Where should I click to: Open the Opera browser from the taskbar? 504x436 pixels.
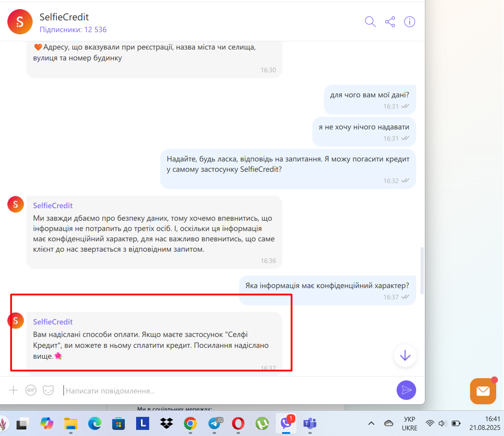click(x=238, y=423)
